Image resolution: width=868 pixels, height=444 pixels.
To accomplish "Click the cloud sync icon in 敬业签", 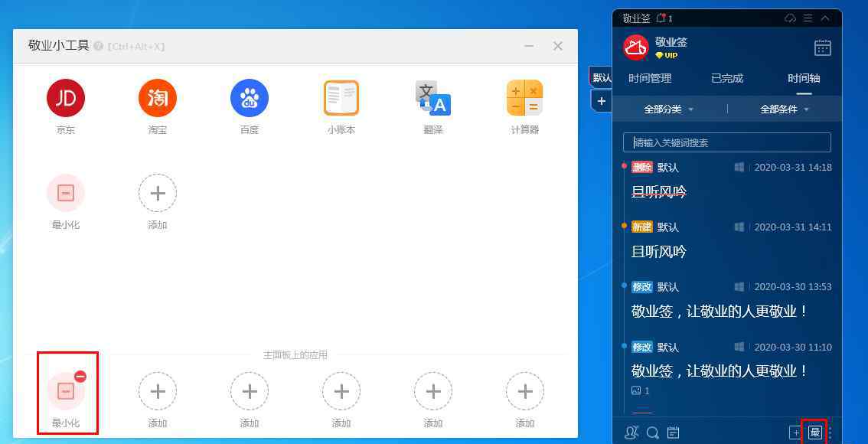I will (x=790, y=18).
